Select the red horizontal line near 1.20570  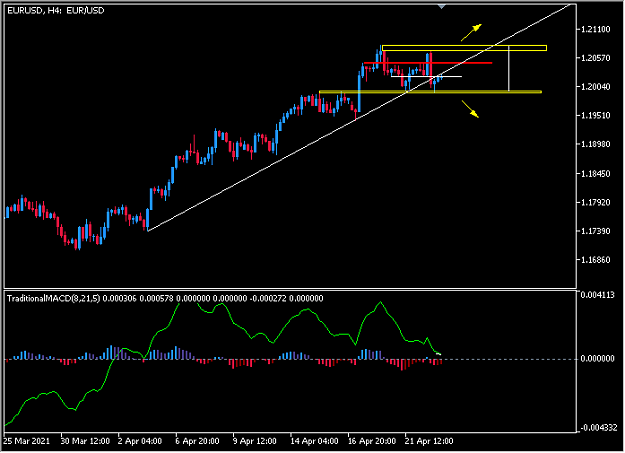[x=428, y=63]
